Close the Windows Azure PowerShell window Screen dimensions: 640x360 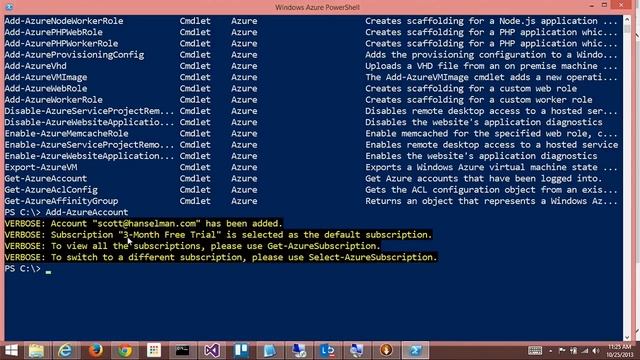coord(622,5)
